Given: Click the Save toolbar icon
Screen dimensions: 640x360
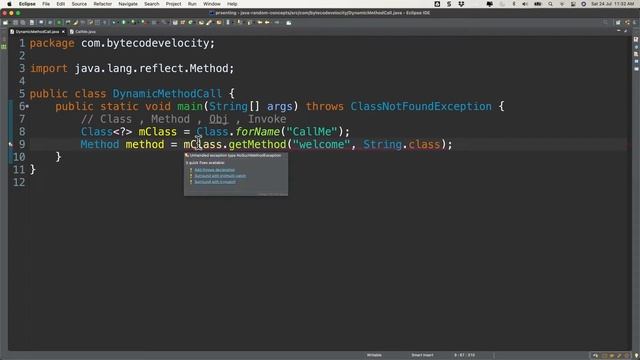Looking at the screenshot, I should [15, 22].
